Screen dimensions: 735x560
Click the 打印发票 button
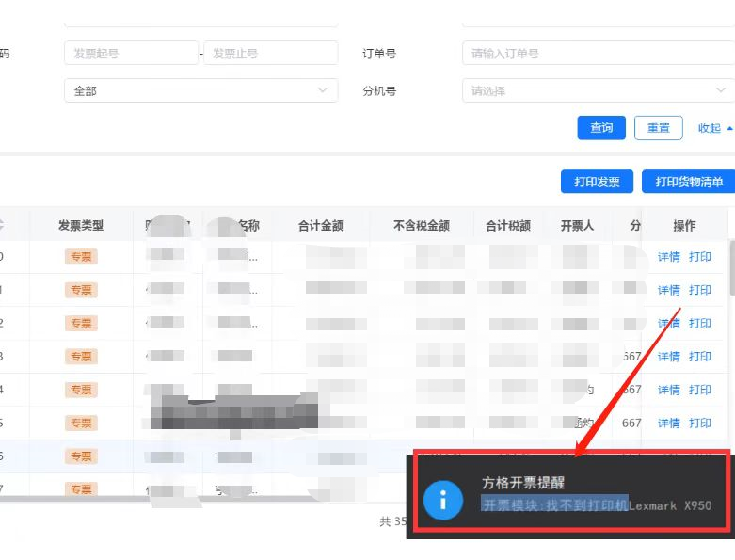(x=597, y=182)
